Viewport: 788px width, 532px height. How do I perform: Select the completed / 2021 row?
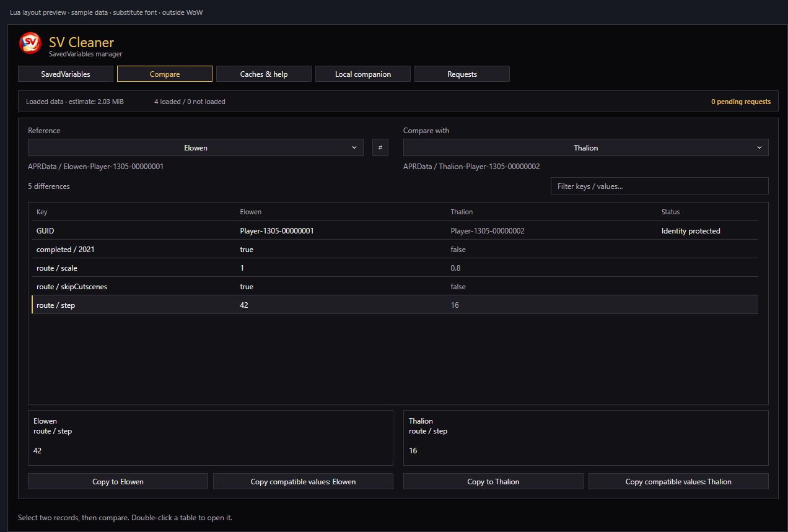(x=395, y=249)
